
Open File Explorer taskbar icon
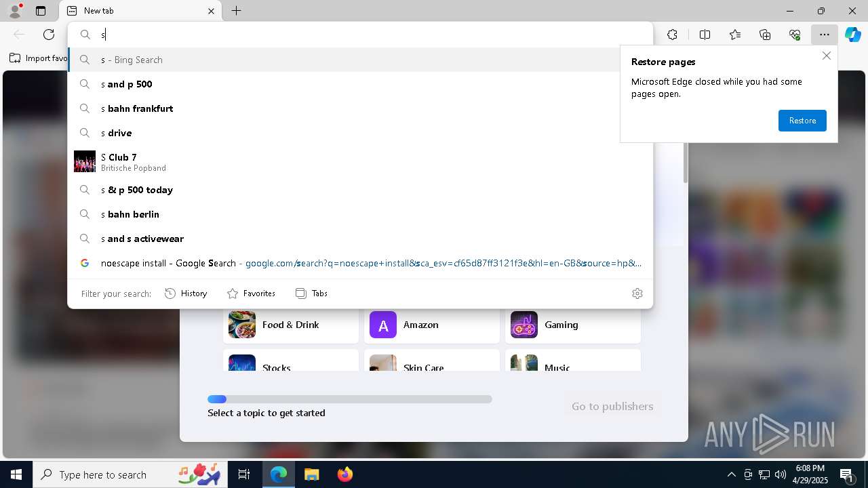(x=311, y=474)
